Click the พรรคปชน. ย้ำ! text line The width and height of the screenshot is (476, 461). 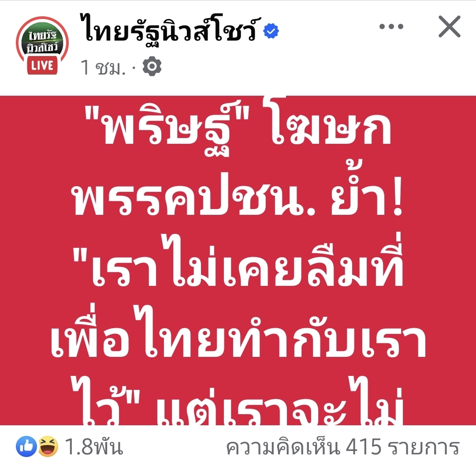(x=238, y=193)
